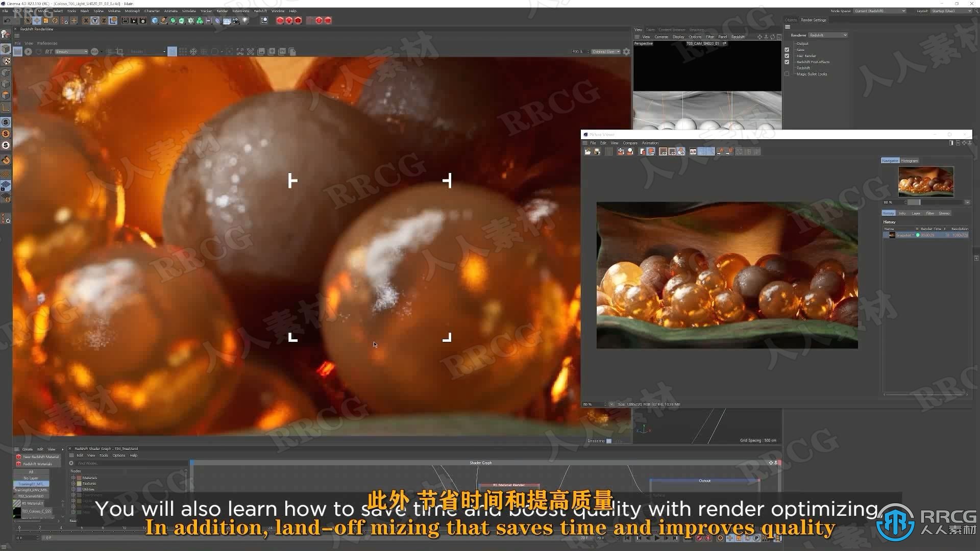980x551 pixels.
Task: Open the Original Size dropdown
Action: (x=606, y=52)
